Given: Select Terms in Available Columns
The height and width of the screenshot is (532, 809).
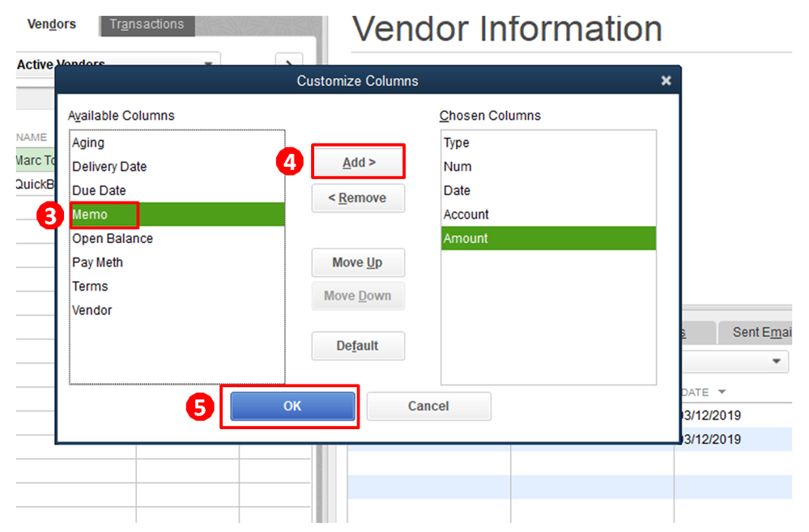Looking at the screenshot, I should point(177,287).
